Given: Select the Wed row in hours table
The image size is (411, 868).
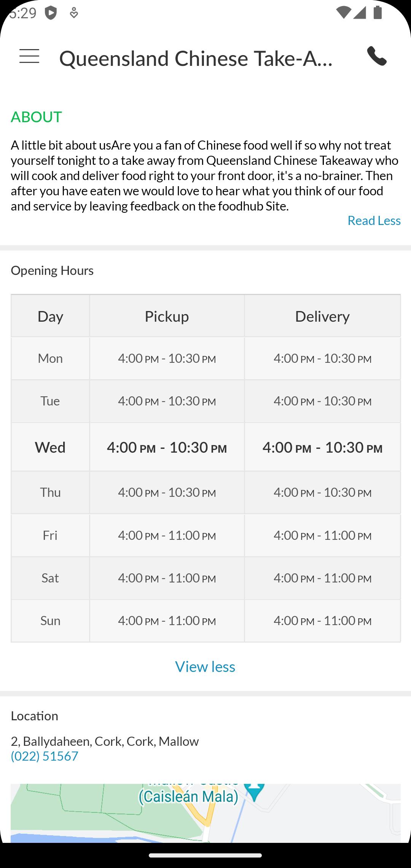Looking at the screenshot, I should point(205,447).
